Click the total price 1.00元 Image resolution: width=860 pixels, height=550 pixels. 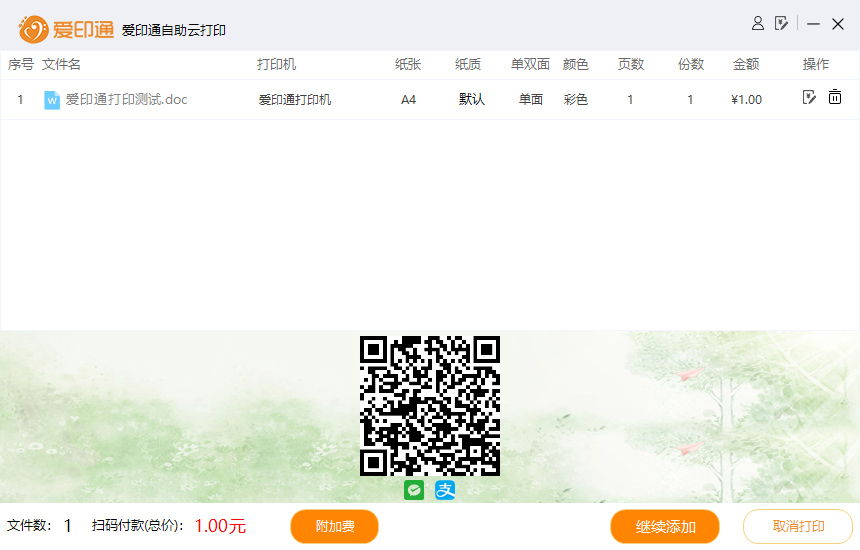220,526
